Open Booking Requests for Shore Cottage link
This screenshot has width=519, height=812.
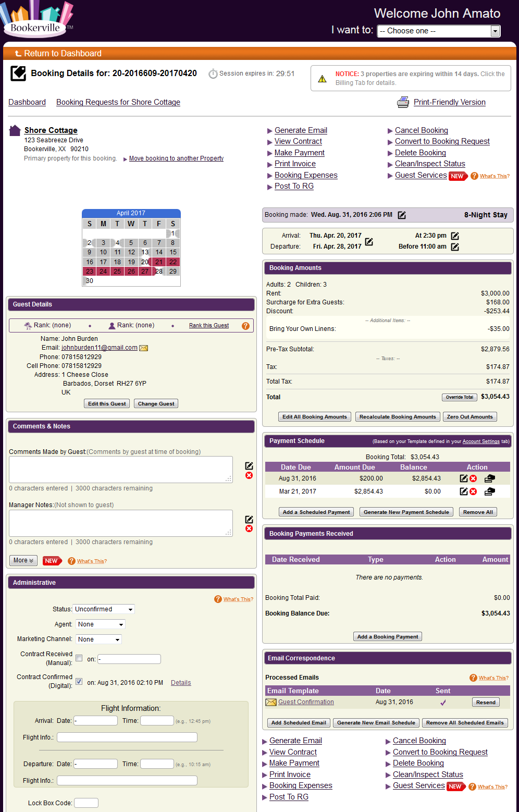point(118,102)
